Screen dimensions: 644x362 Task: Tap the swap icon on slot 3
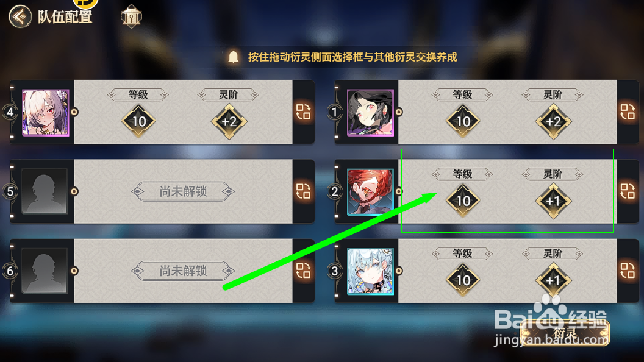coord(628,271)
